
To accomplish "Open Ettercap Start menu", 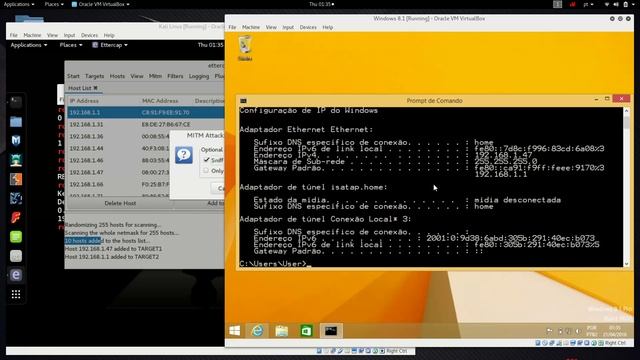I will coord(73,76).
